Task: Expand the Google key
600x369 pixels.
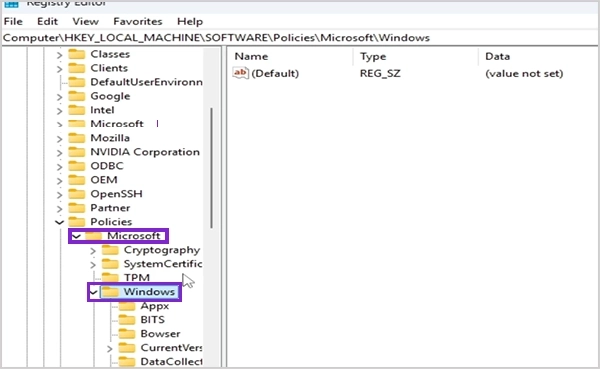Action: coord(59,97)
